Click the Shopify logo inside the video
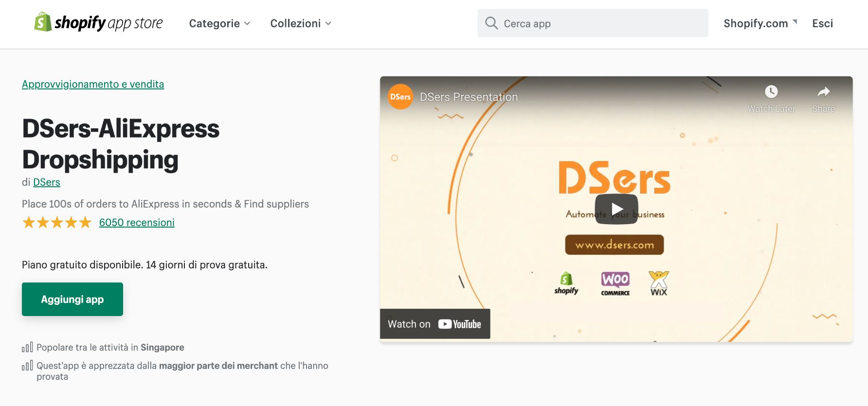The height and width of the screenshot is (406, 868). (x=566, y=283)
